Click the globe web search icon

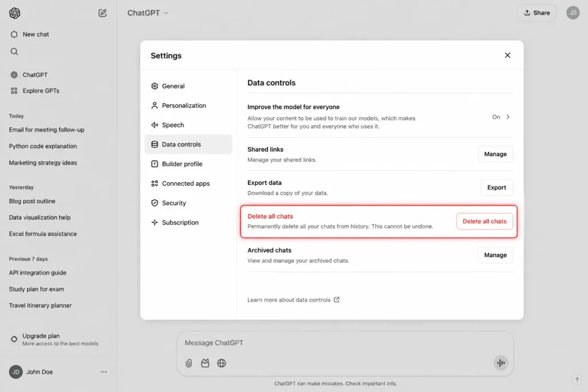tap(222, 363)
